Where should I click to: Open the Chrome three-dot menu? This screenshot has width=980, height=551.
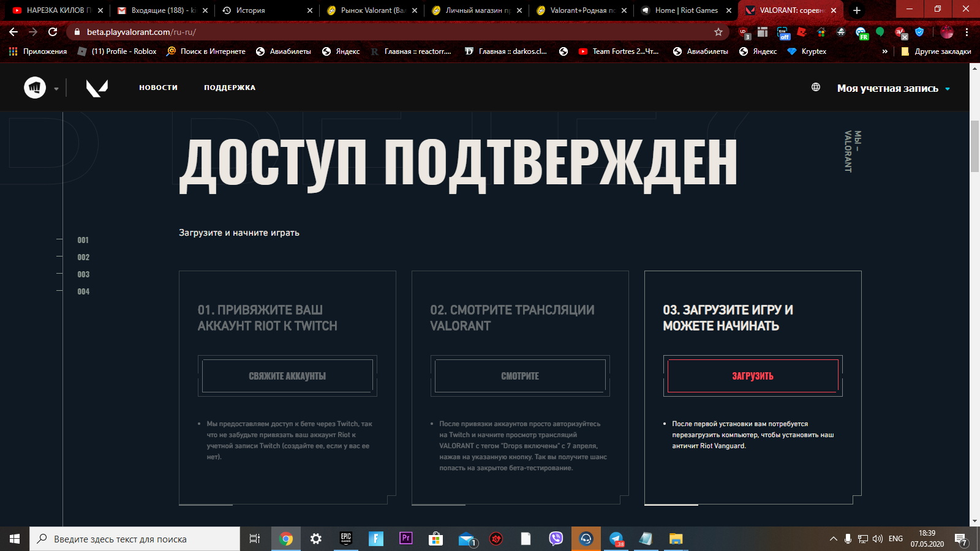[x=967, y=32]
